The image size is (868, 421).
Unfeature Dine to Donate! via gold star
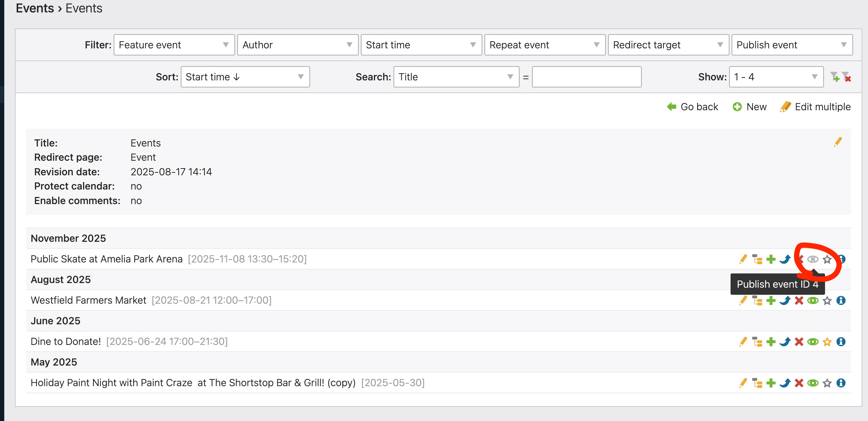[x=827, y=342]
